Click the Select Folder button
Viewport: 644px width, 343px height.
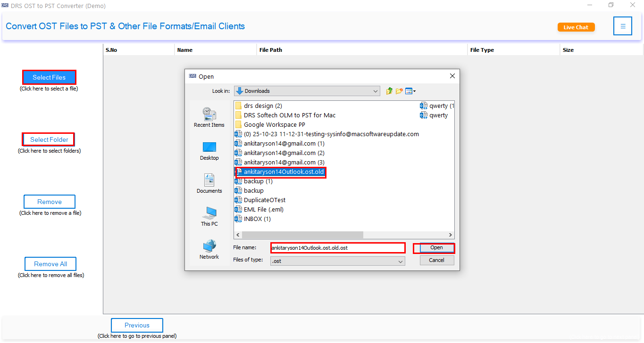(x=49, y=139)
